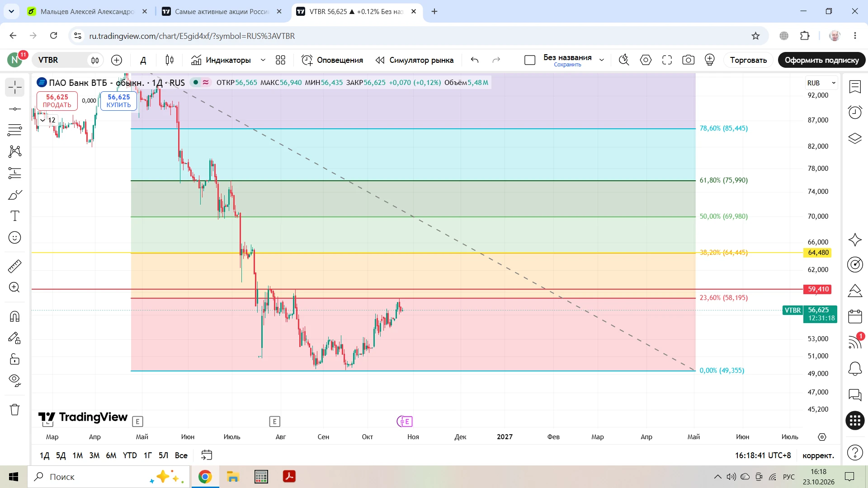Open the candlestick chart type selector
The width and height of the screenshot is (868, 488).
click(x=170, y=60)
